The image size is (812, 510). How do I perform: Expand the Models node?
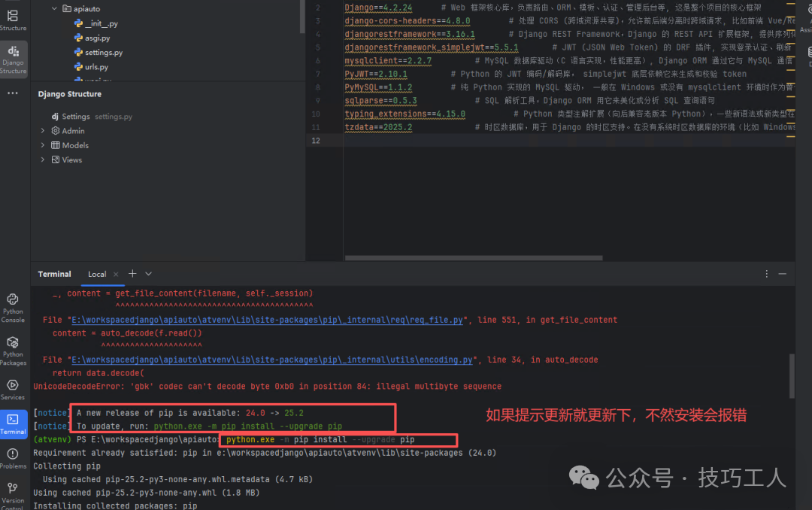[x=43, y=146]
